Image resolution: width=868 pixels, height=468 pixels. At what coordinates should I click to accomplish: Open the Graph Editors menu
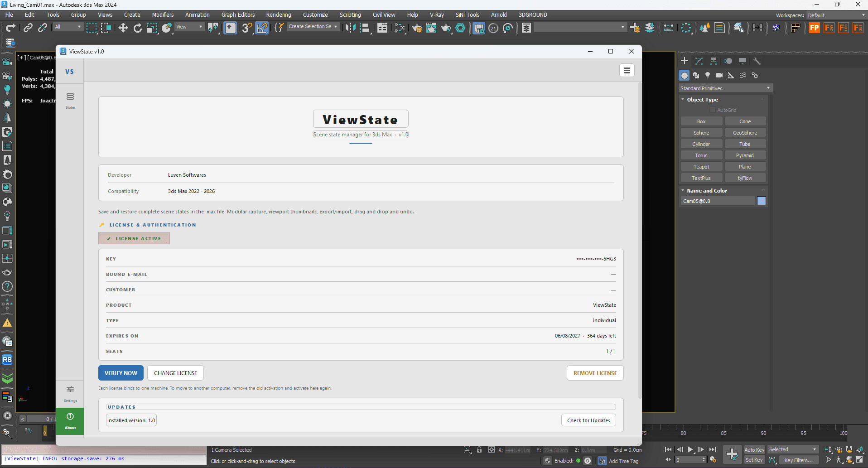pyautogui.click(x=238, y=14)
